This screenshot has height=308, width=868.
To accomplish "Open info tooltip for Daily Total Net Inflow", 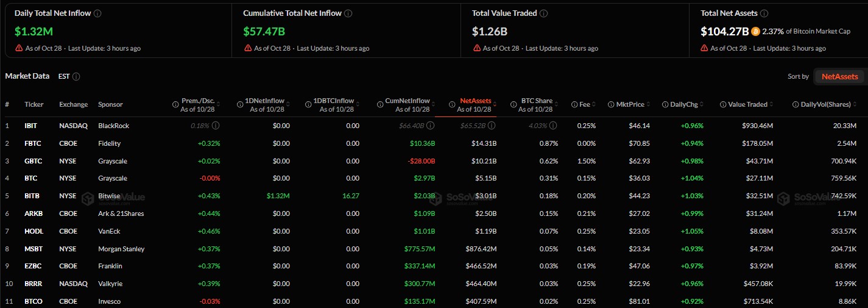I will pyautogui.click(x=98, y=13).
